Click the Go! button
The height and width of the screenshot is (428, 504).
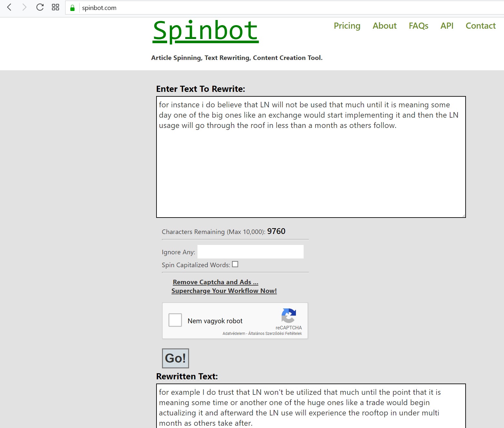pyautogui.click(x=175, y=358)
